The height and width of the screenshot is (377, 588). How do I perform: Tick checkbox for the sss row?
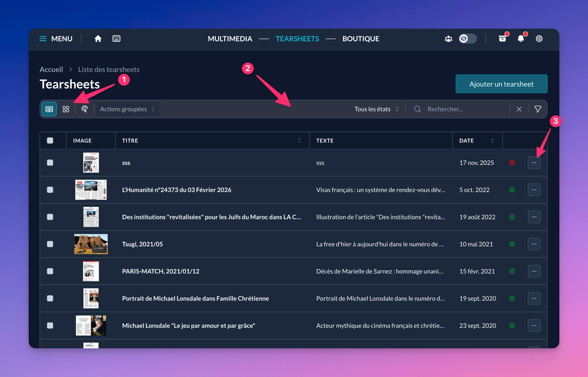50,162
